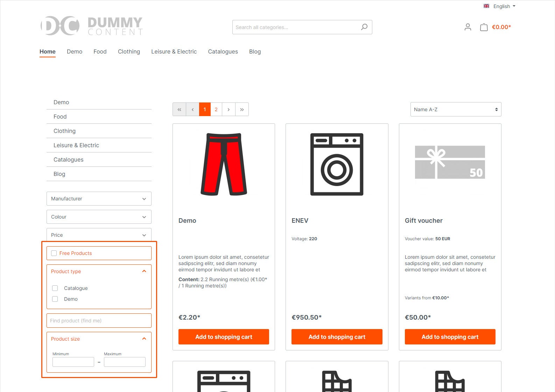Add ENEV to shopping cart

[x=337, y=337]
